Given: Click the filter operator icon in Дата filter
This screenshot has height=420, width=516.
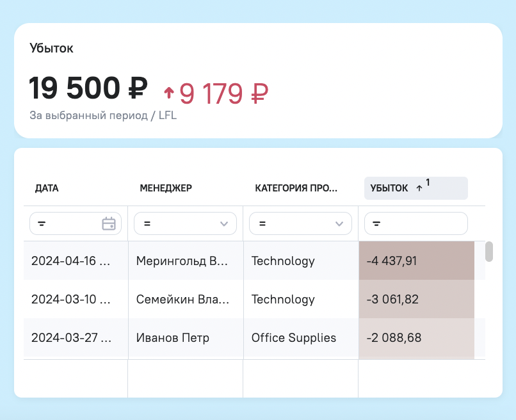Looking at the screenshot, I should 42,224.
